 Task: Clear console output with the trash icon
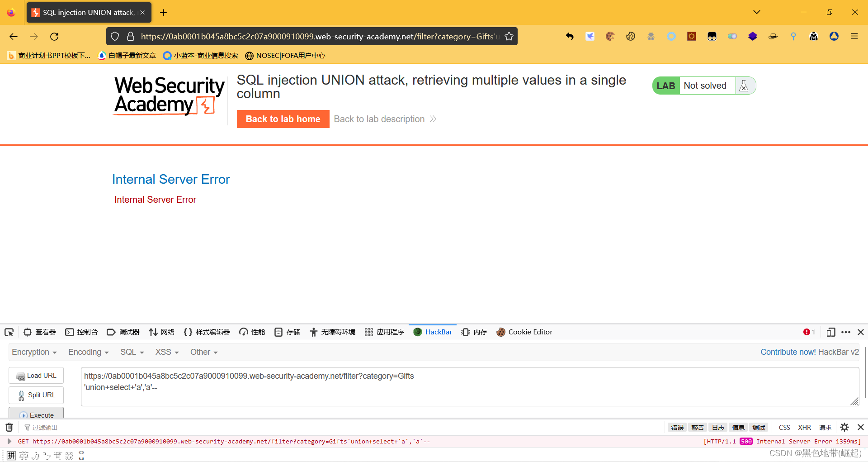coord(9,427)
